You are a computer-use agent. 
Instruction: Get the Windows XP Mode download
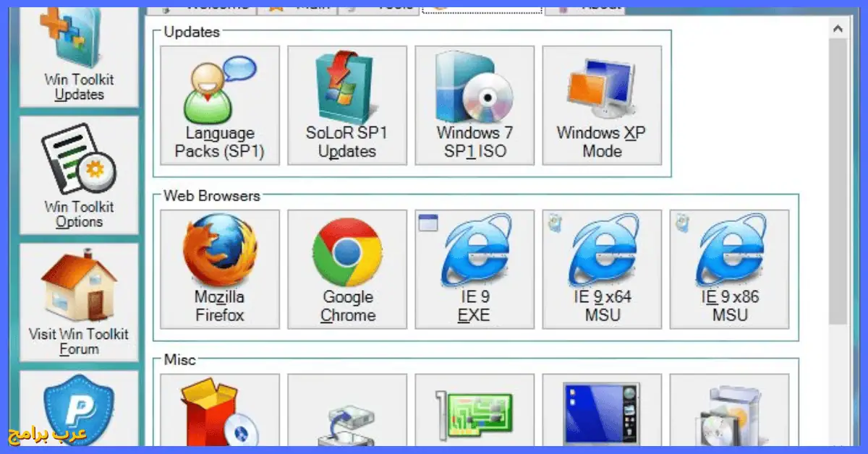(x=602, y=106)
